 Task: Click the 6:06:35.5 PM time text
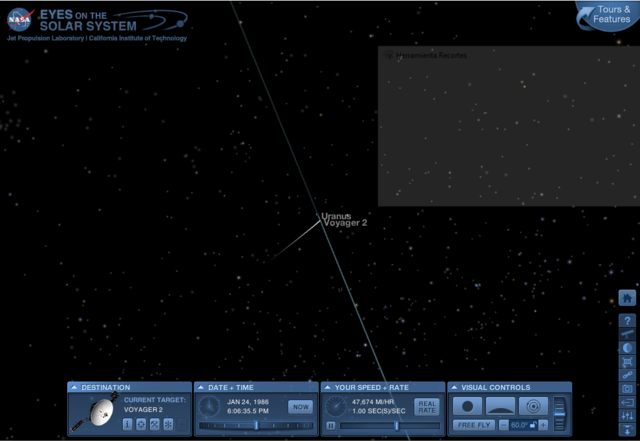pos(248,411)
